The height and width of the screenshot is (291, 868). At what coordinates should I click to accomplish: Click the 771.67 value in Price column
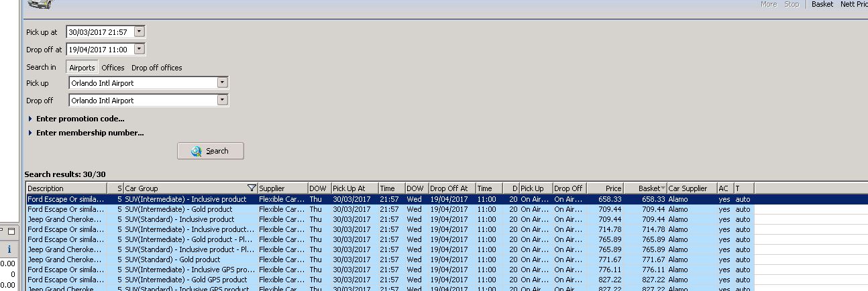pos(610,259)
